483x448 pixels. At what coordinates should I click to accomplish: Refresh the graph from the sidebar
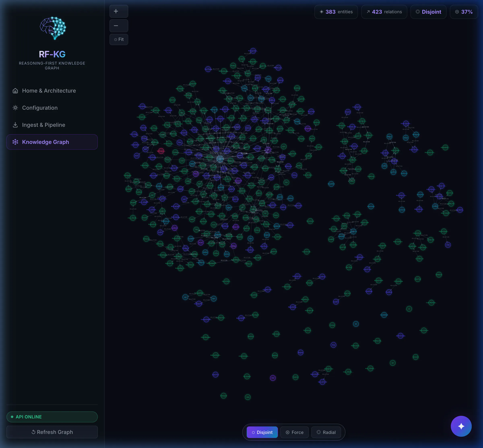click(52, 432)
